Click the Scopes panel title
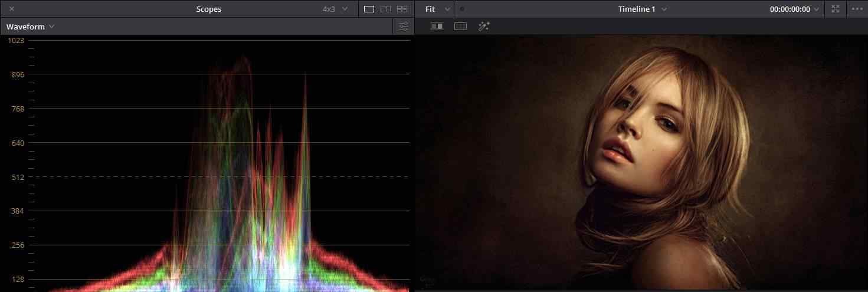 [209, 9]
